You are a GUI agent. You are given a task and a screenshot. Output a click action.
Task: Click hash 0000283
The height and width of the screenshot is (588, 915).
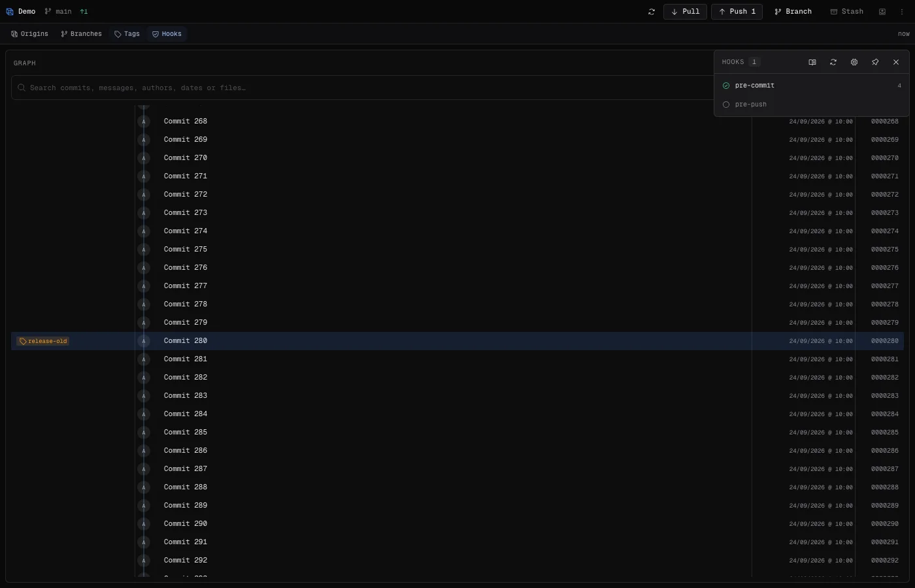click(x=885, y=396)
